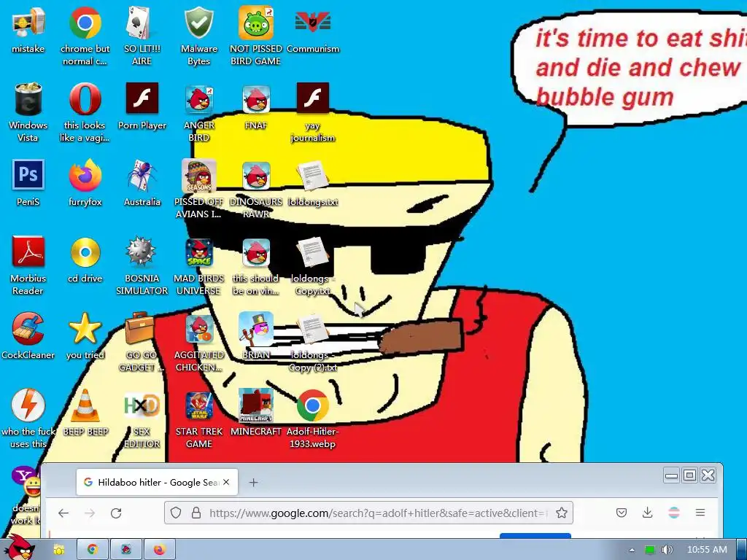Save page to Pocket
The width and height of the screenshot is (747, 560).
pyautogui.click(x=622, y=513)
